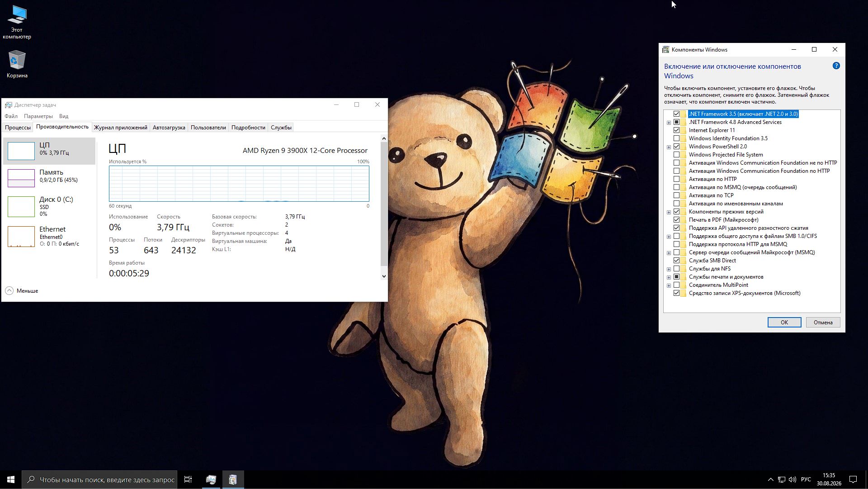
Task: Expand print and document services node
Action: [x=669, y=277]
